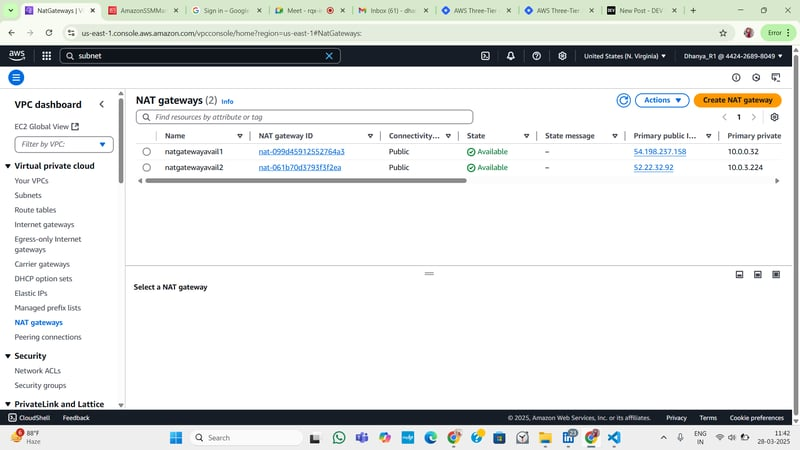Open Elastic IPs in the sidebar
Image resolution: width=800 pixels, height=450 pixels.
[x=31, y=293]
